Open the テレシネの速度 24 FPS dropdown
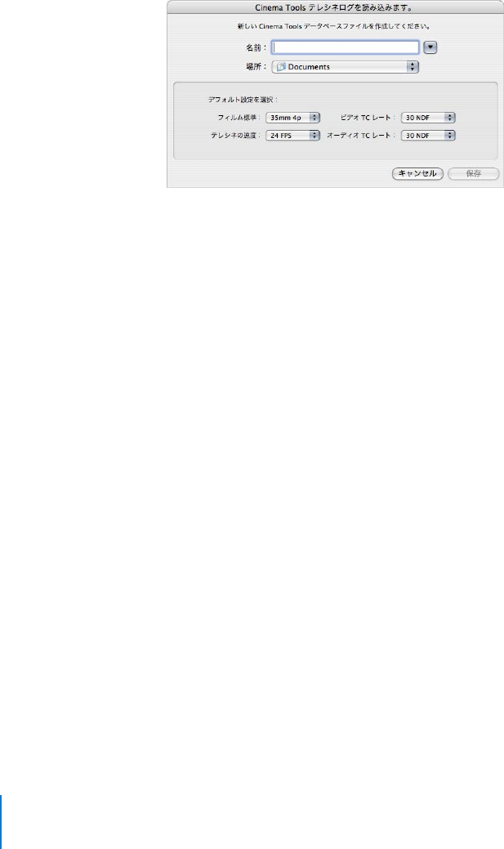This screenshot has width=504, height=849. pos(293,136)
